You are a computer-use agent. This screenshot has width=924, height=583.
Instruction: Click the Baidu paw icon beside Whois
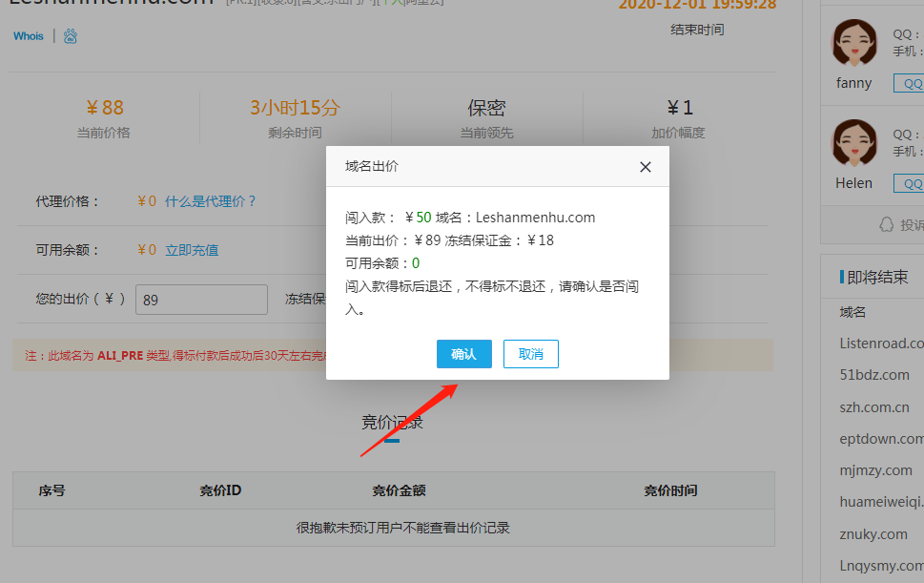pos(71,36)
